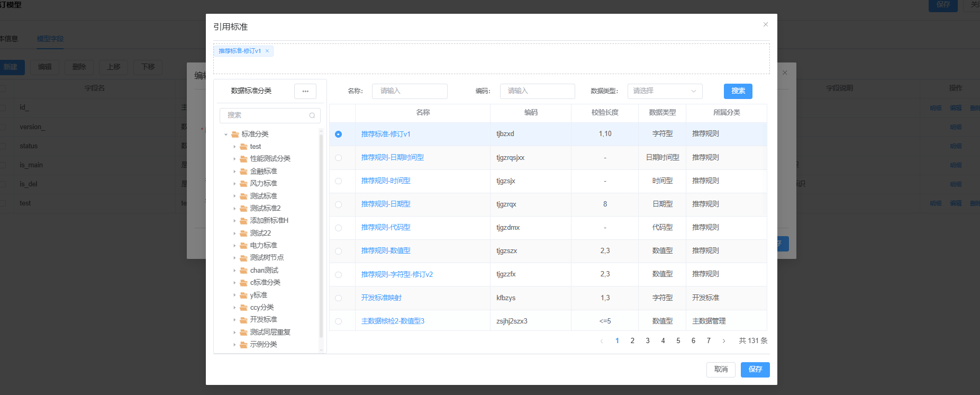Focus the 名称 input field
The width and height of the screenshot is (980, 395).
coord(410,91)
